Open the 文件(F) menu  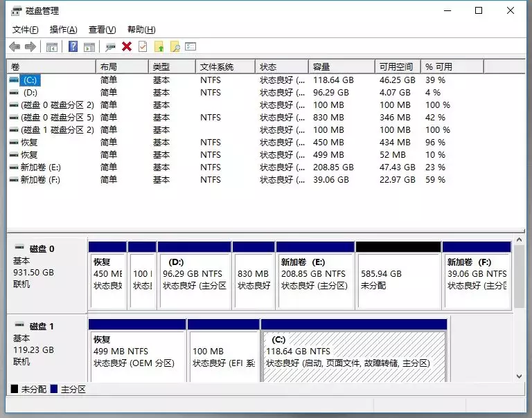26,30
